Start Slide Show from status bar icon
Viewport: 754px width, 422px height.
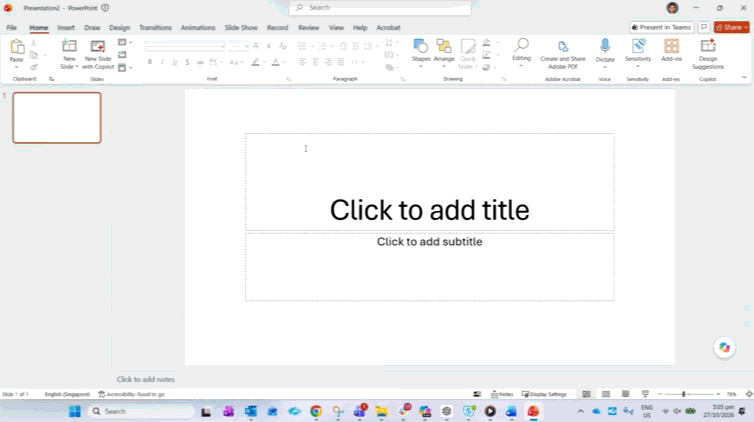click(x=645, y=394)
